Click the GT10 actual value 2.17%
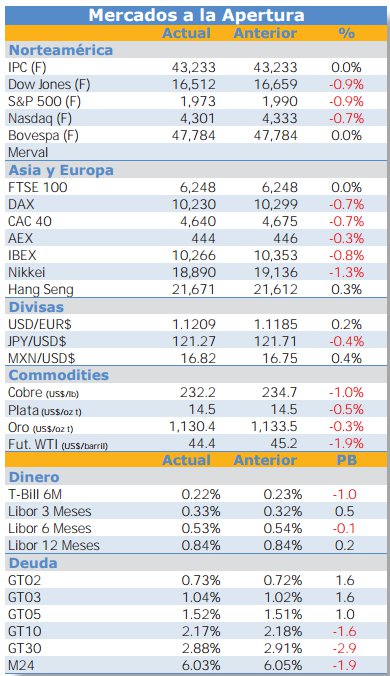This screenshot has width=390, height=676. point(201,632)
